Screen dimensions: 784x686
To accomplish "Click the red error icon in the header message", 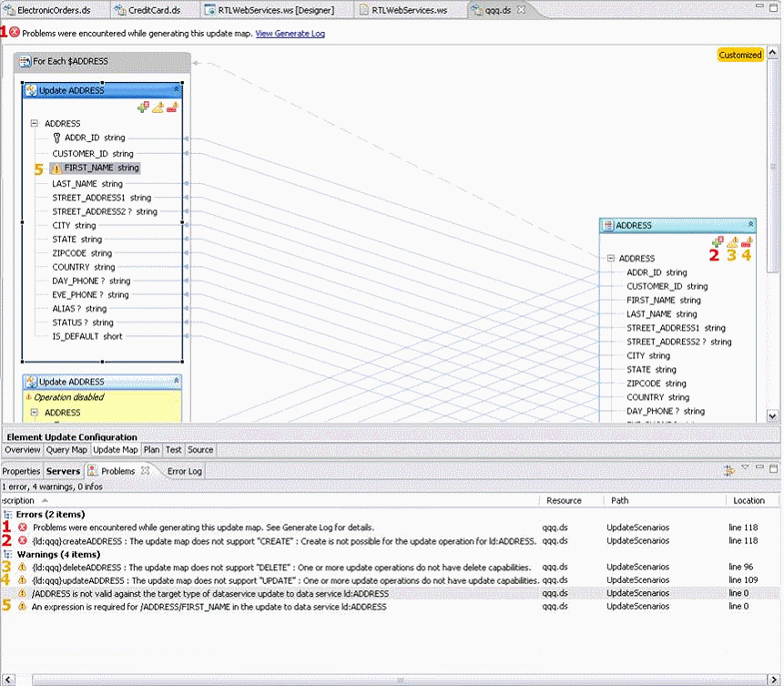I will pos(15,33).
